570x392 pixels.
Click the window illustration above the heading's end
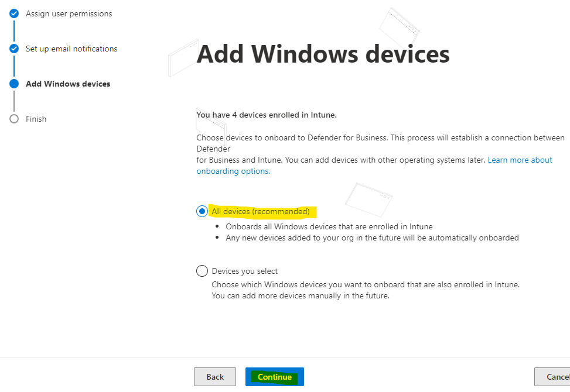coord(399,28)
